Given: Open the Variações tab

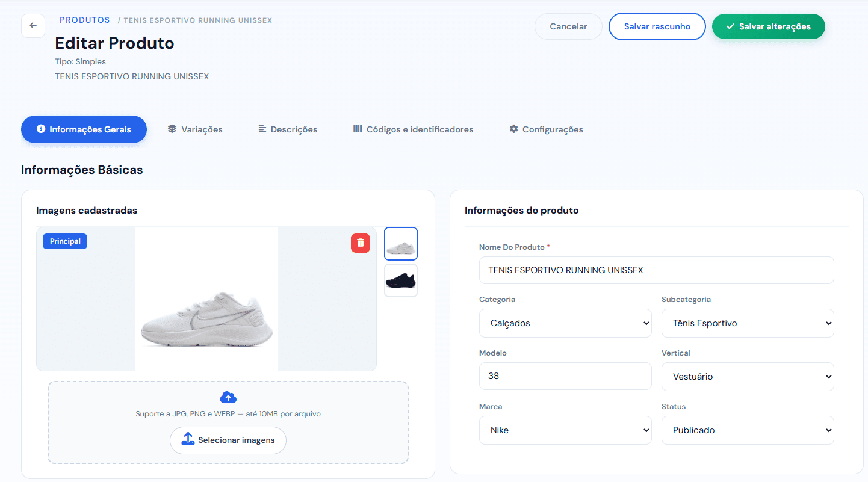Looking at the screenshot, I should (x=195, y=129).
